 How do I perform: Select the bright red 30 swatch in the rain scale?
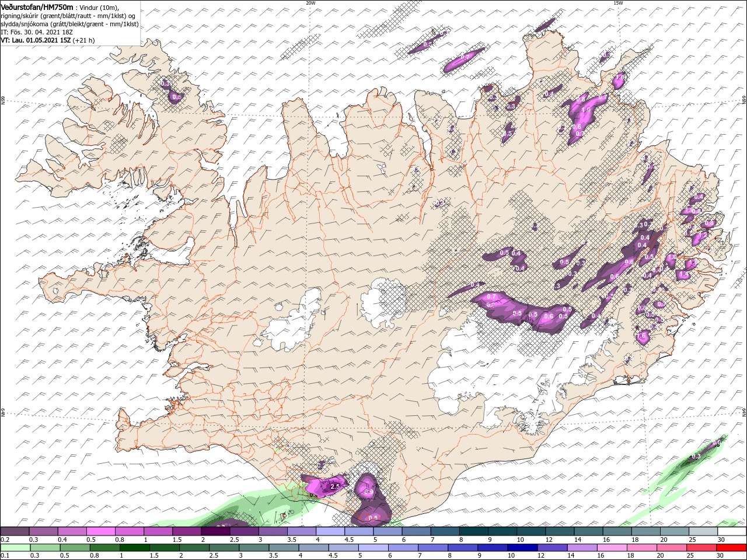point(732,548)
